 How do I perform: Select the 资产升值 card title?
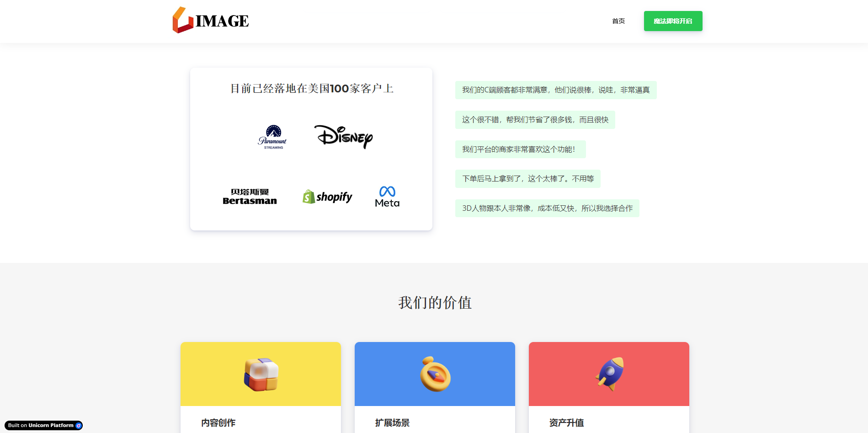pos(567,423)
